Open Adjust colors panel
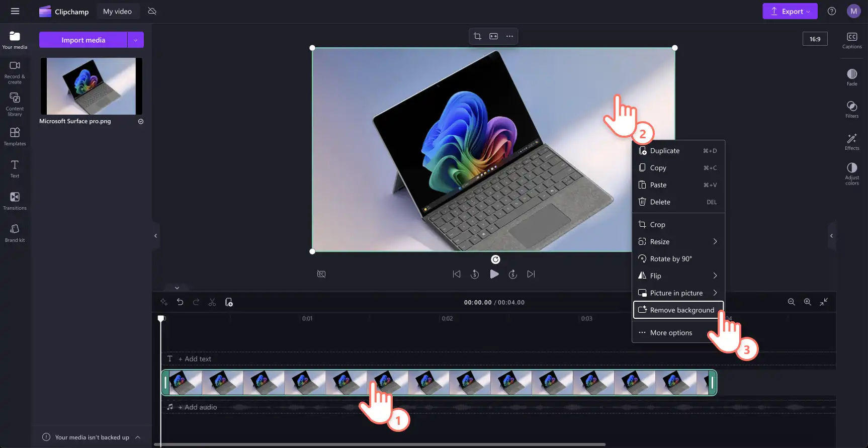The width and height of the screenshot is (868, 448). point(852,173)
